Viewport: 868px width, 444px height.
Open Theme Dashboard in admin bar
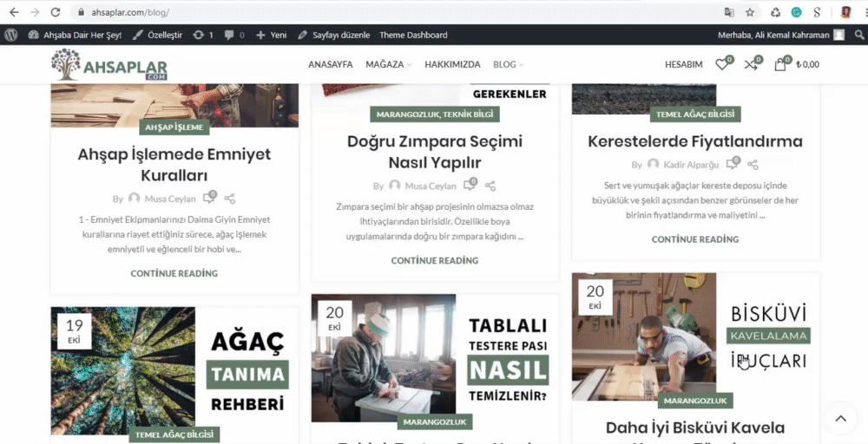click(x=413, y=35)
